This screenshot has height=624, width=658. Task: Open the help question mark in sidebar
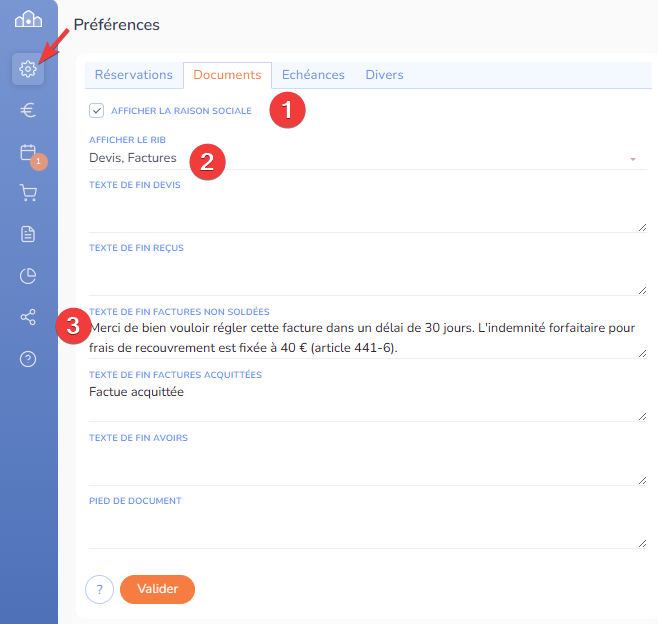(28, 359)
